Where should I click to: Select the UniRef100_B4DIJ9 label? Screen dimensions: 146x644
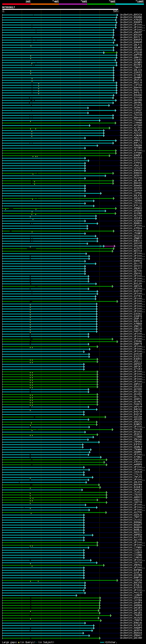(x=131, y=321)
